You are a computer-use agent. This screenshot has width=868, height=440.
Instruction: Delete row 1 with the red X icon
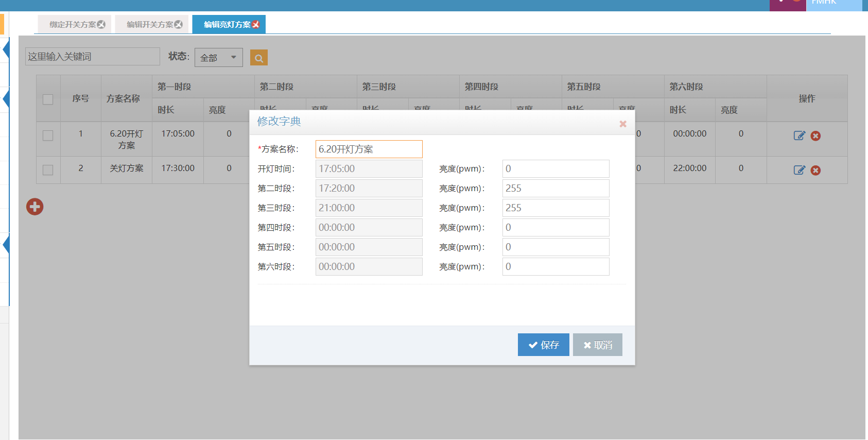coord(815,136)
